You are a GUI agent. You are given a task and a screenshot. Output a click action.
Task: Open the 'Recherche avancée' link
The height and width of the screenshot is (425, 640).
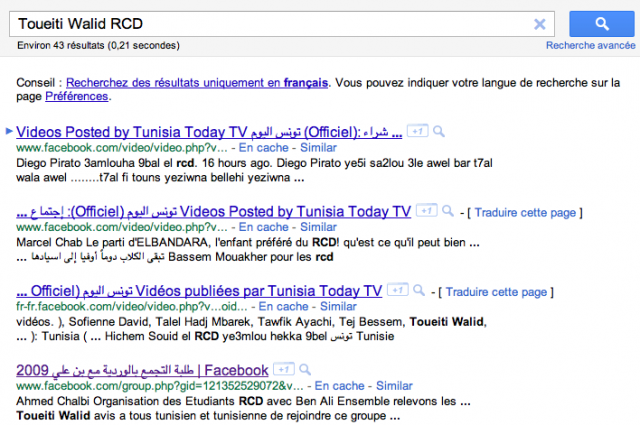click(592, 45)
